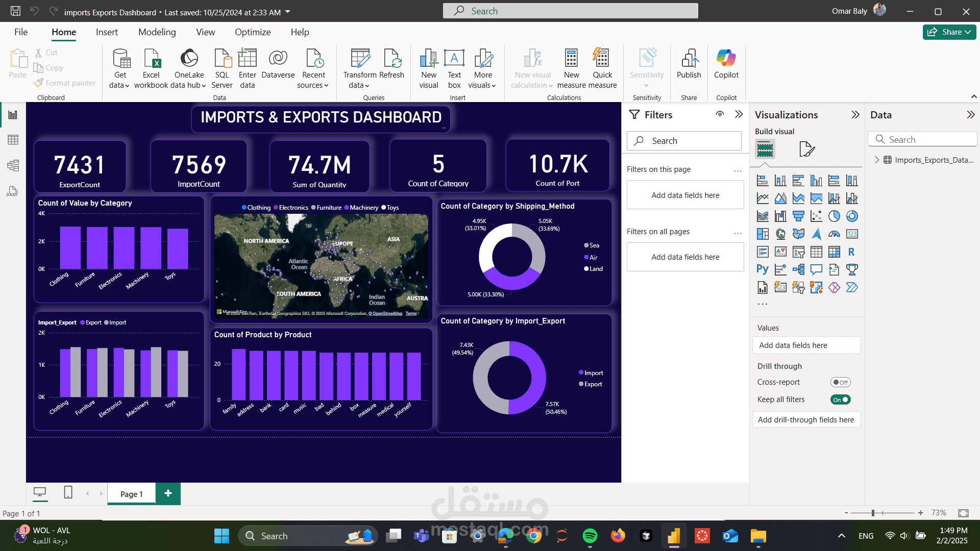Click the Filters pane search field
Screen dimensions: 980x551
684,141
